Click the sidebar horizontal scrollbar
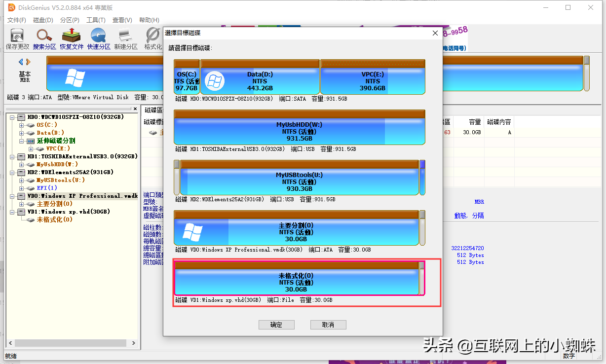 pyautogui.click(x=72, y=343)
